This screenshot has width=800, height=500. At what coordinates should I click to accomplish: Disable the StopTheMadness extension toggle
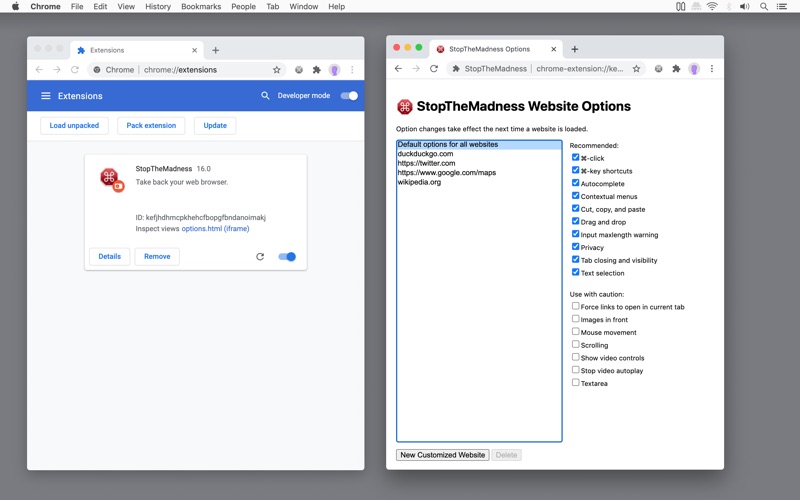[x=287, y=257]
